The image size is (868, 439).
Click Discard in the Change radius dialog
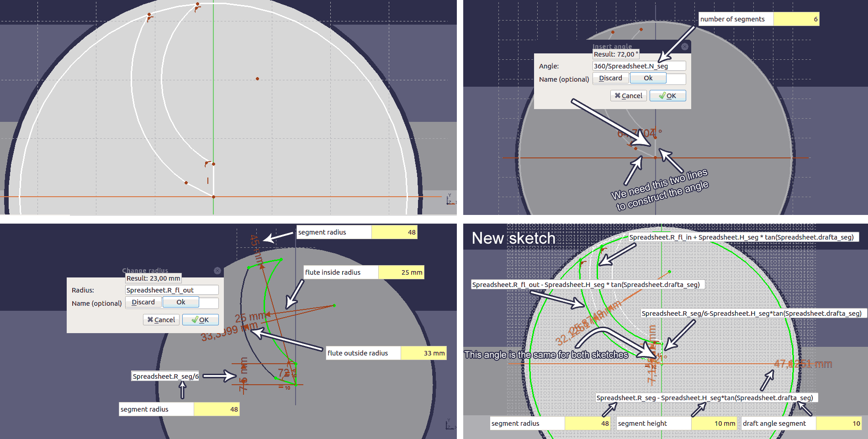143,302
